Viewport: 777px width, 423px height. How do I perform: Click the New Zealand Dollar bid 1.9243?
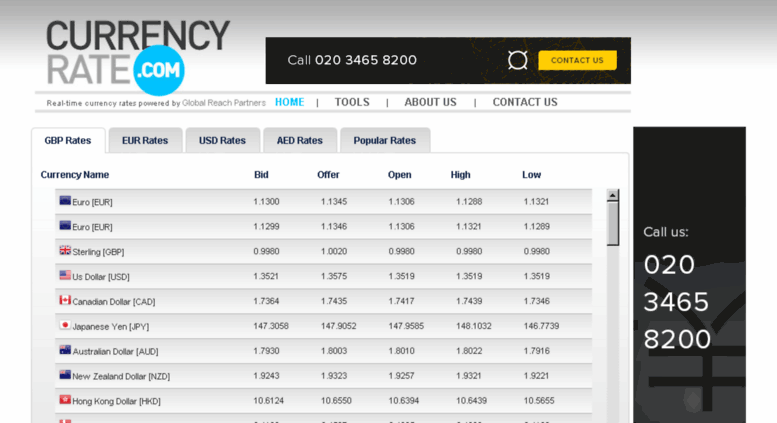point(266,375)
